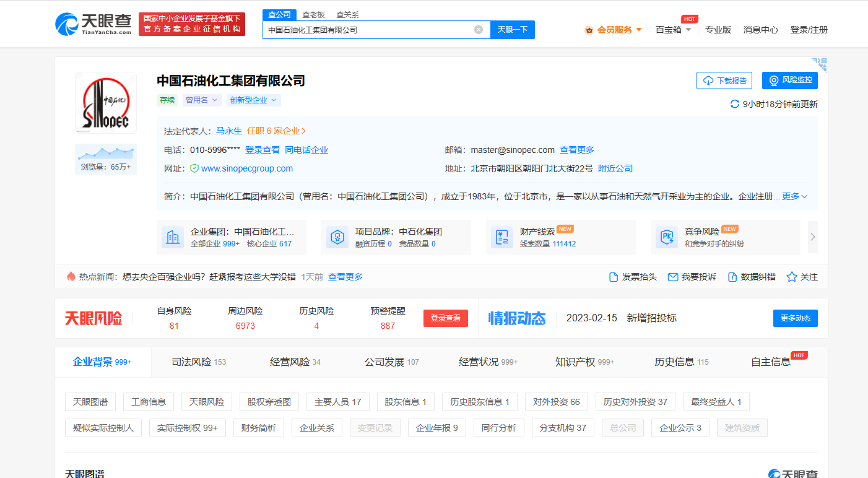Switch to the 历史信息 tab
Viewport: 868px width, 478px height.
682,362
